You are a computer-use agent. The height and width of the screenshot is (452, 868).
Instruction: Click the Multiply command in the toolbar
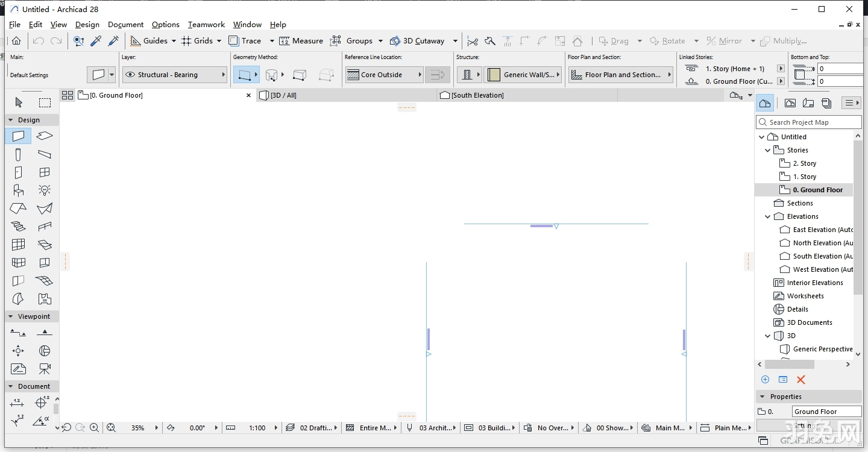tap(784, 40)
